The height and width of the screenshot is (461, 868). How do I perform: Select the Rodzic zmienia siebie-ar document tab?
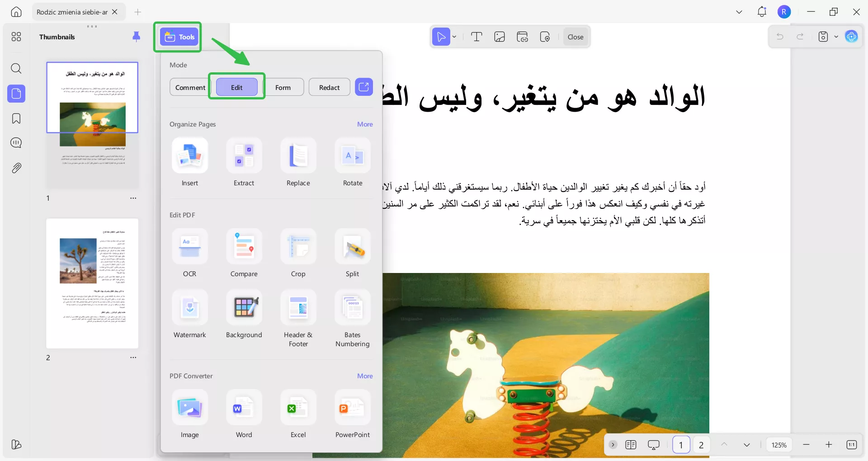coord(72,12)
